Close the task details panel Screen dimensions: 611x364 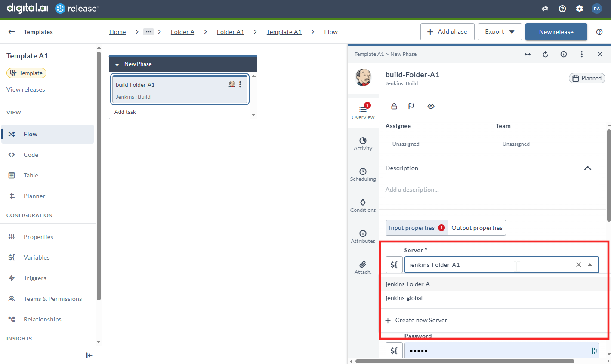tap(600, 54)
